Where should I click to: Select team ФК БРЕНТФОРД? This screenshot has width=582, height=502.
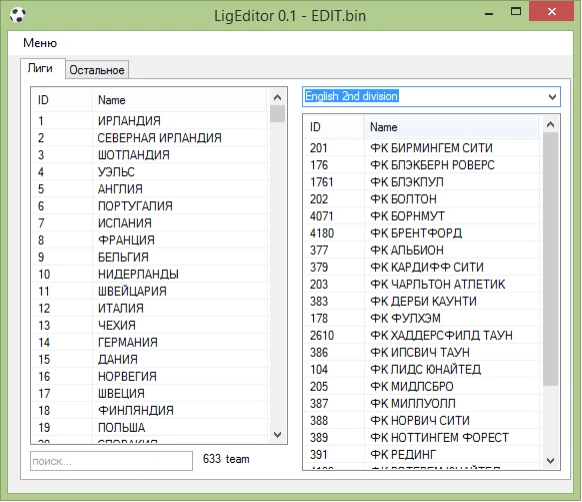[x=422, y=233]
